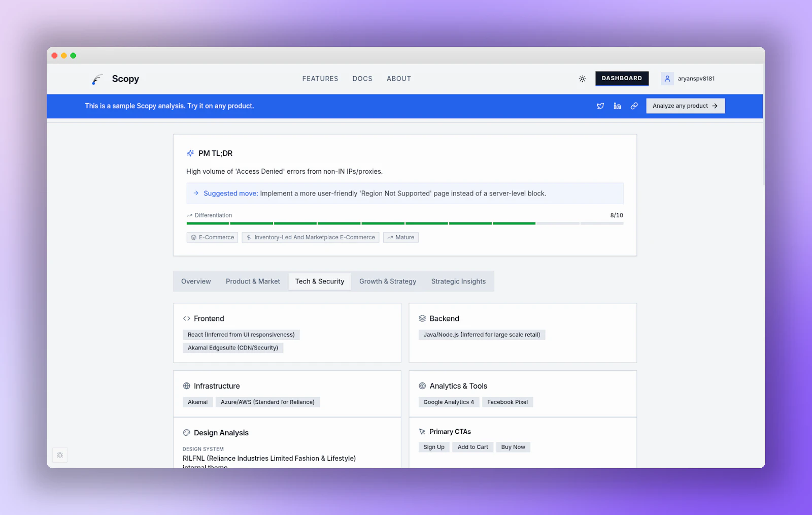Toggle the light/dark theme sun icon
Image resolution: width=812 pixels, height=515 pixels.
(582, 79)
